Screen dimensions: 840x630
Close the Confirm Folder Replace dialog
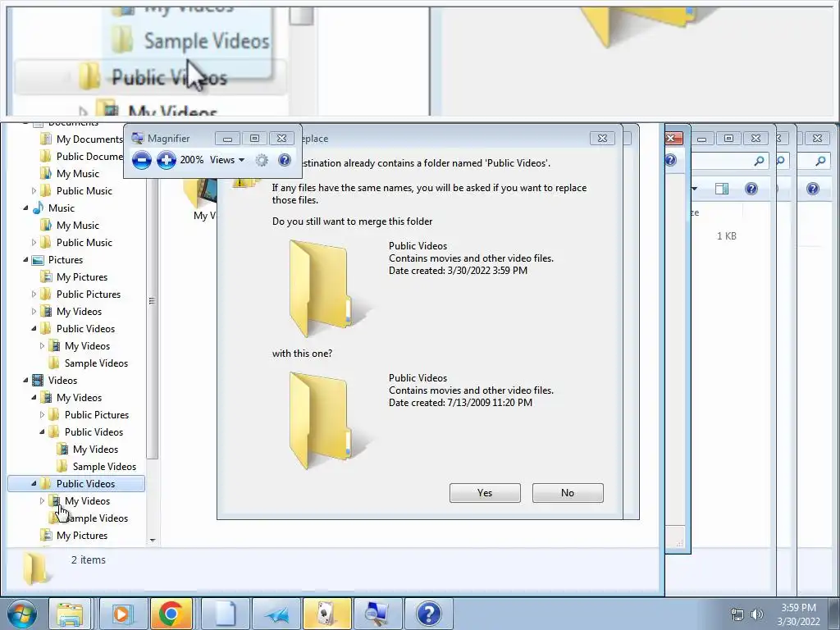click(602, 138)
